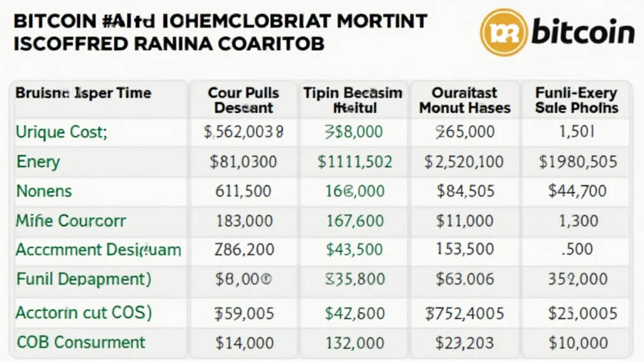Select the $2,520,100 cell in Enery row
Screen dimensions: 644x362
[x=464, y=162]
